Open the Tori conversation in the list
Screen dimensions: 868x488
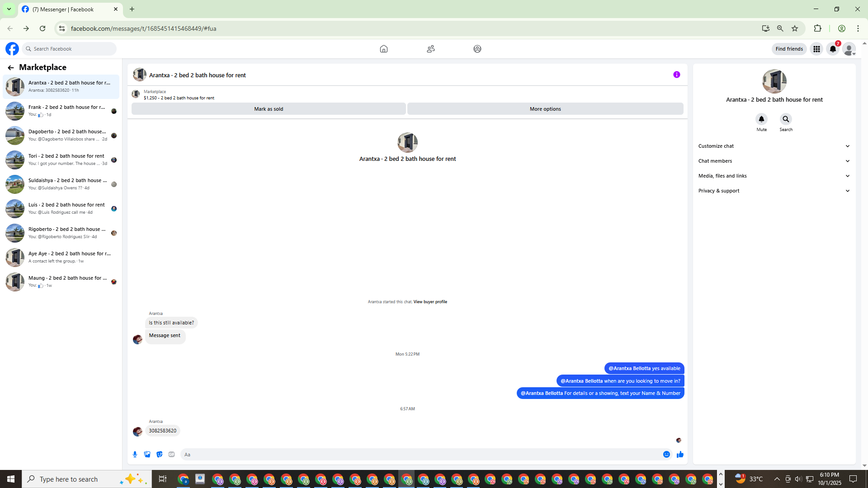61,160
